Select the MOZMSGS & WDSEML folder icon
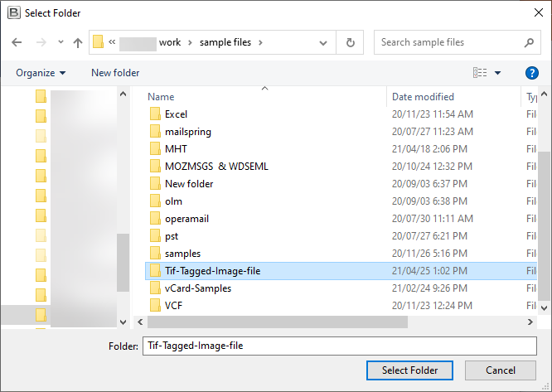The width and height of the screenshot is (552, 392). coord(155,167)
